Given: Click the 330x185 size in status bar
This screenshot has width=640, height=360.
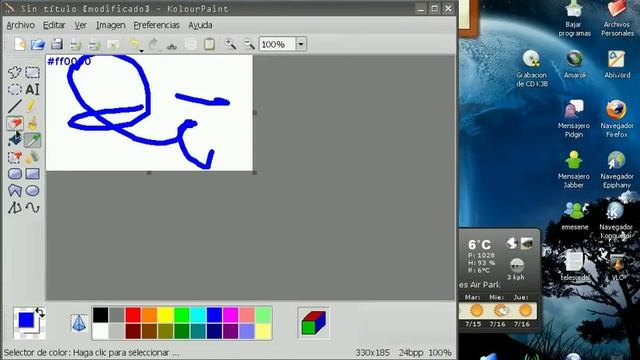Looking at the screenshot, I should pos(373,352).
